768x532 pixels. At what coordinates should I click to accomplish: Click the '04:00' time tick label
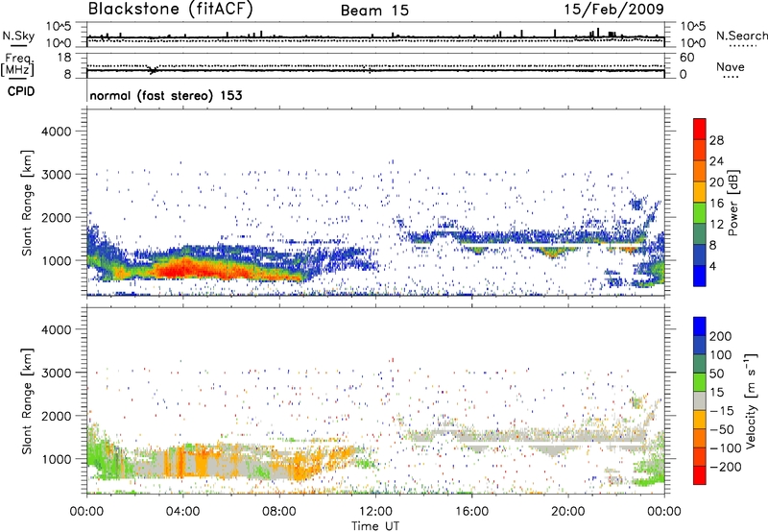(182, 512)
